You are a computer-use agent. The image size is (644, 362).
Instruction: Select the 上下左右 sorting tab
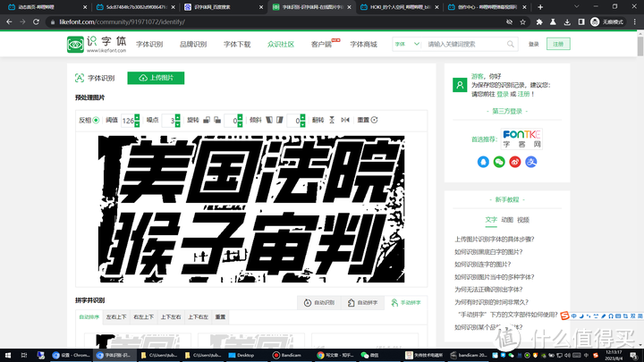point(171,316)
